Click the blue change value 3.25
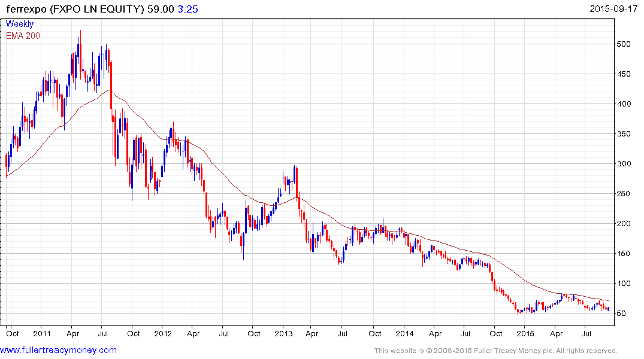The width and height of the screenshot is (644, 359). click(188, 9)
